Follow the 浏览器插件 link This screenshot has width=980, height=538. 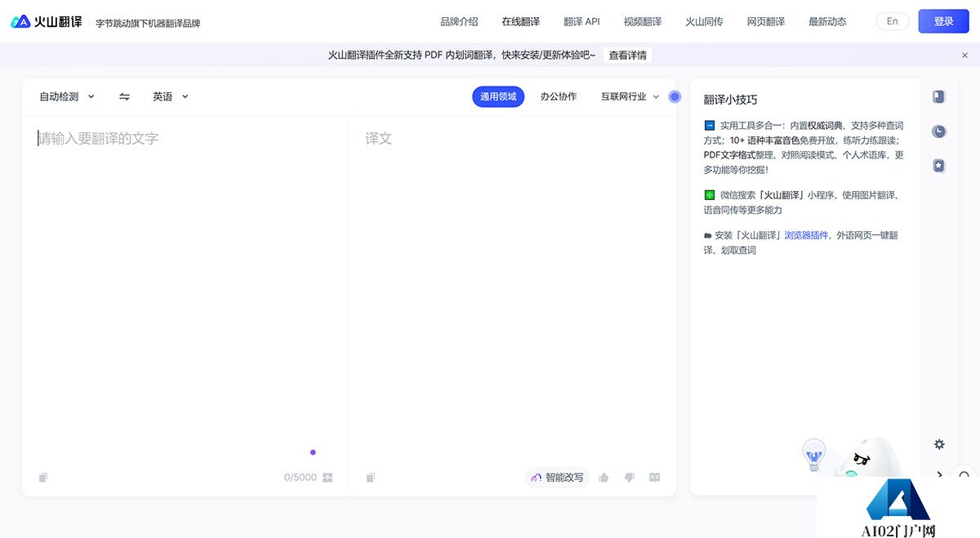click(x=806, y=235)
